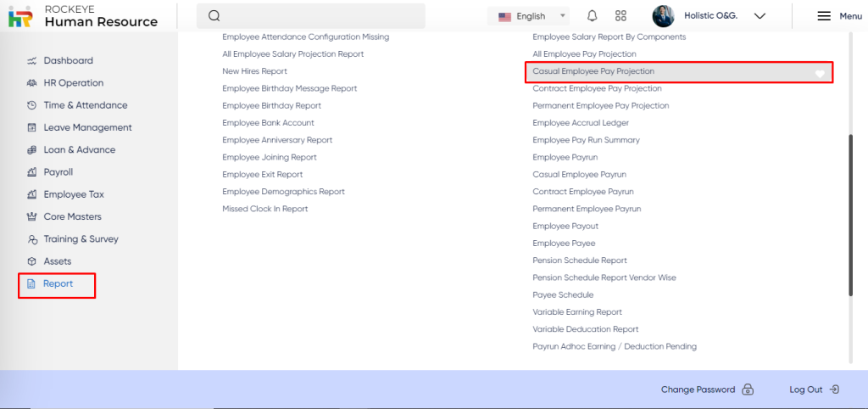Open Employee Accrual Ledger report
This screenshot has height=409, width=868.
pyautogui.click(x=581, y=123)
